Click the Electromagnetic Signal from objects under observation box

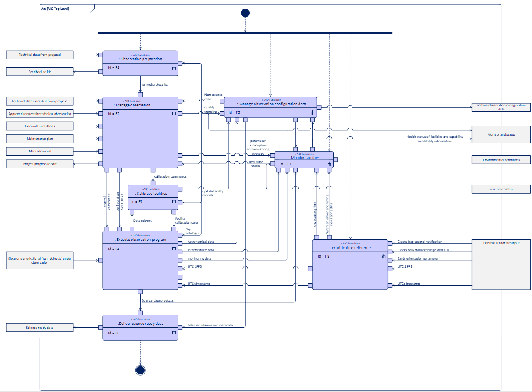coord(39,260)
